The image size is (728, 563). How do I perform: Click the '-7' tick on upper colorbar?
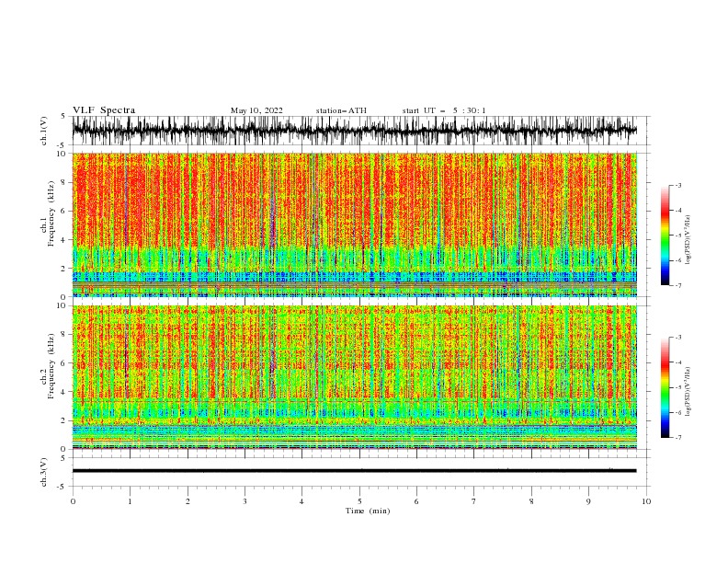coord(677,286)
